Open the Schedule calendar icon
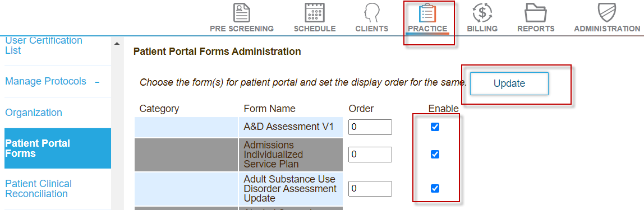644x210 pixels. click(315, 13)
